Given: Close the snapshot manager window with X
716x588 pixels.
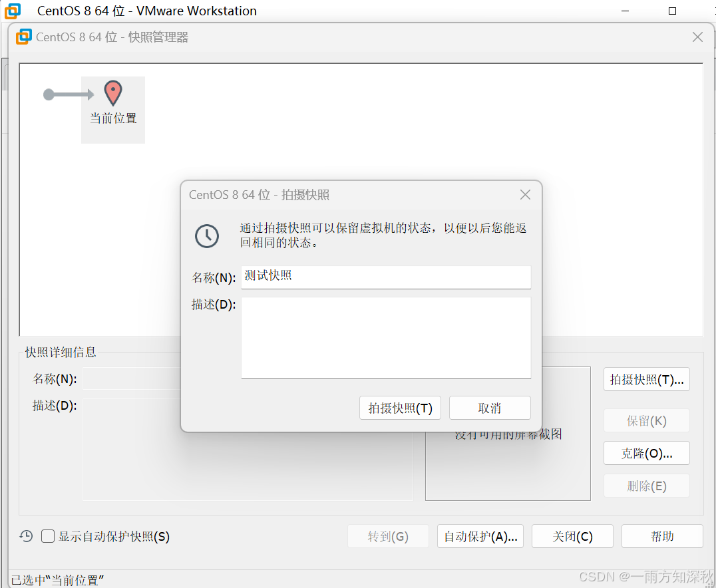Looking at the screenshot, I should coord(697,37).
